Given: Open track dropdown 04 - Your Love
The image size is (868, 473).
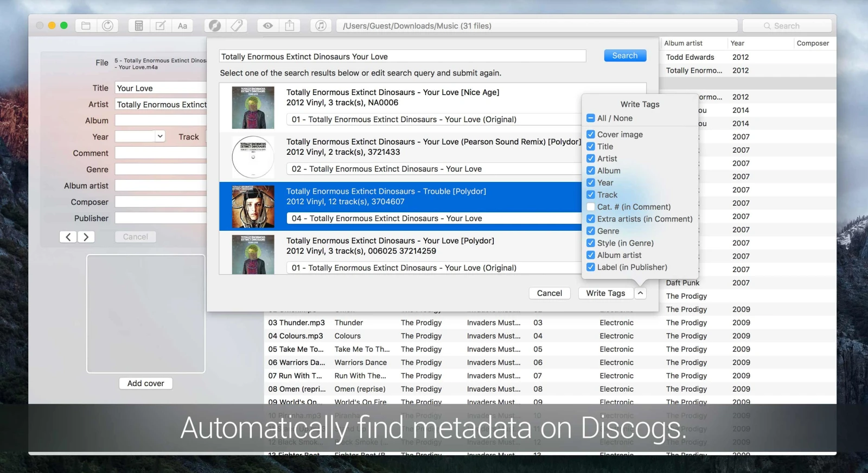Looking at the screenshot, I should point(433,218).
